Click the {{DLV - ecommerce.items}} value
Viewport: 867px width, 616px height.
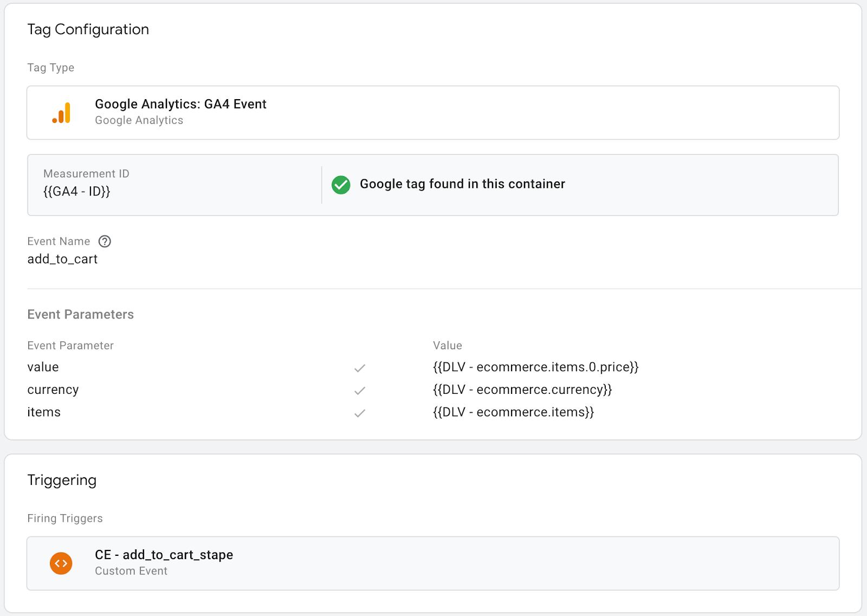click(514, 412)
